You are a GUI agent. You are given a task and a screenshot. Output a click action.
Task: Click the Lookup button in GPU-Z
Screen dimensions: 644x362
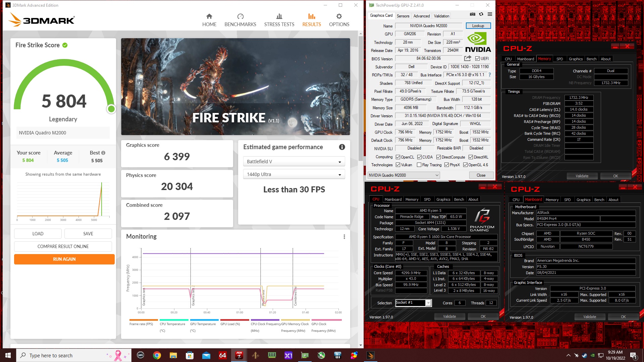[478, 26]
